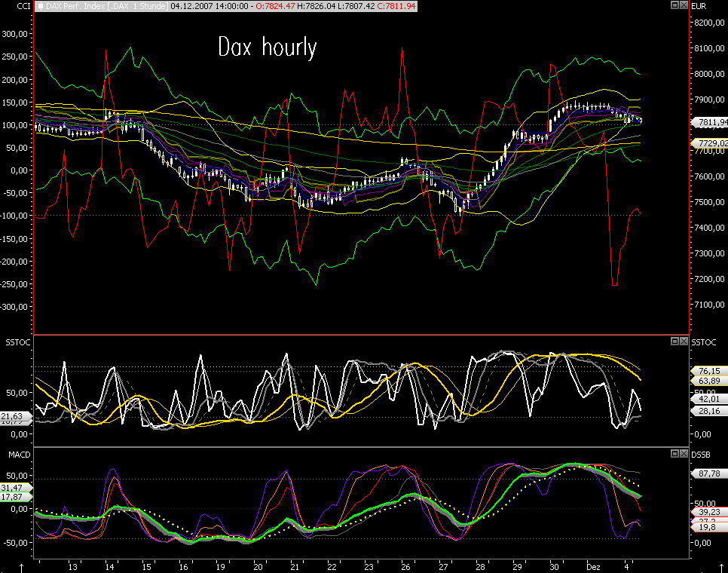The image size is (728, 573).
Task: Click the CCI axis label
Action: tap(23, 6)
